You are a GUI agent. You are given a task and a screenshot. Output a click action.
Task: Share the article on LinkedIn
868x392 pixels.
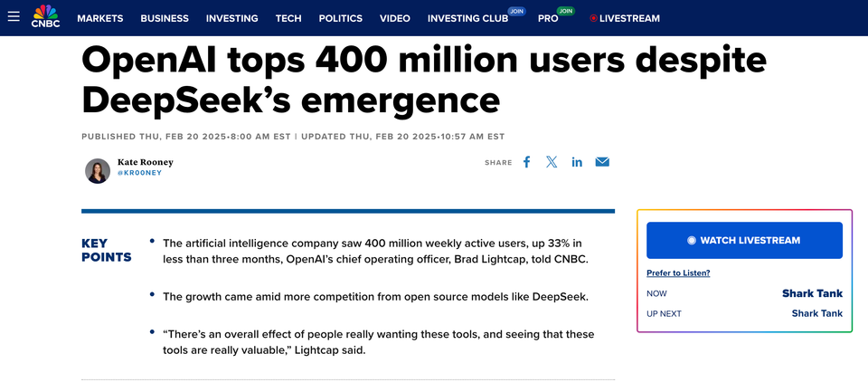pyautogui.click(x=577, y=162)
